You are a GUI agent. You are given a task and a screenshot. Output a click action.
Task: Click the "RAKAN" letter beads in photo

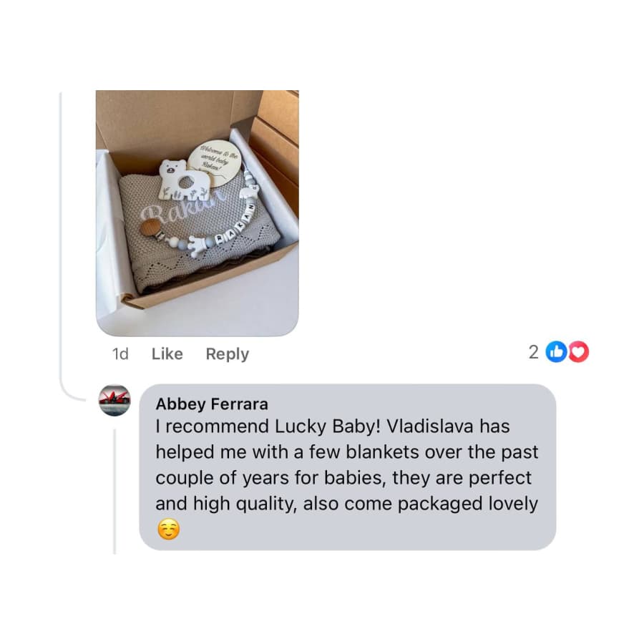[x=235, y=222]
